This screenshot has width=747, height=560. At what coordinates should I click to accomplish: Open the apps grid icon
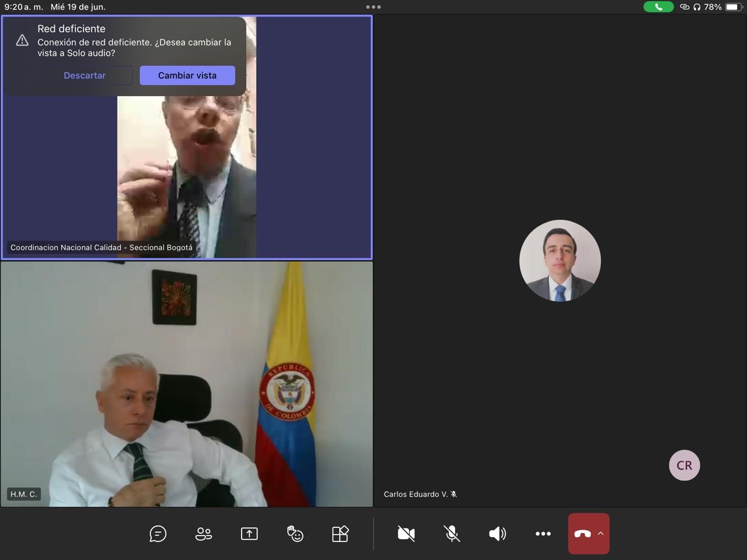click(340, 534)
